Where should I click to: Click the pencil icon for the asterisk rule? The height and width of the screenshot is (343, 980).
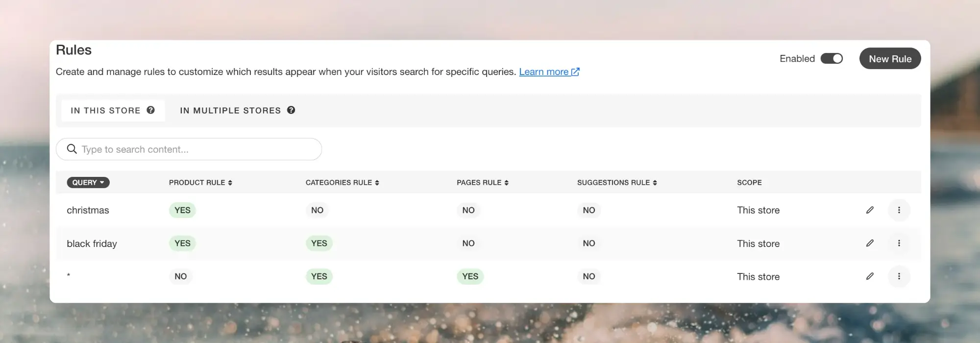pyautogui.click(x=870, y=276)
